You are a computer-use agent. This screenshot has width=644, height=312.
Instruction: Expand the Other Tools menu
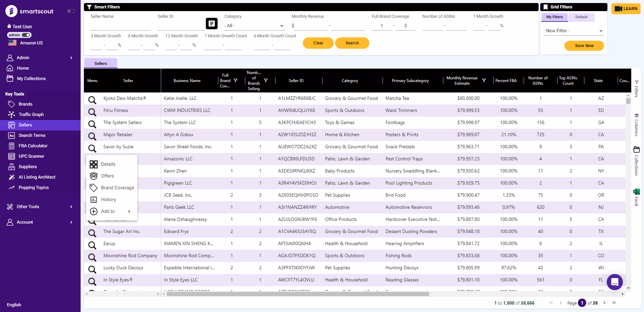40,206
